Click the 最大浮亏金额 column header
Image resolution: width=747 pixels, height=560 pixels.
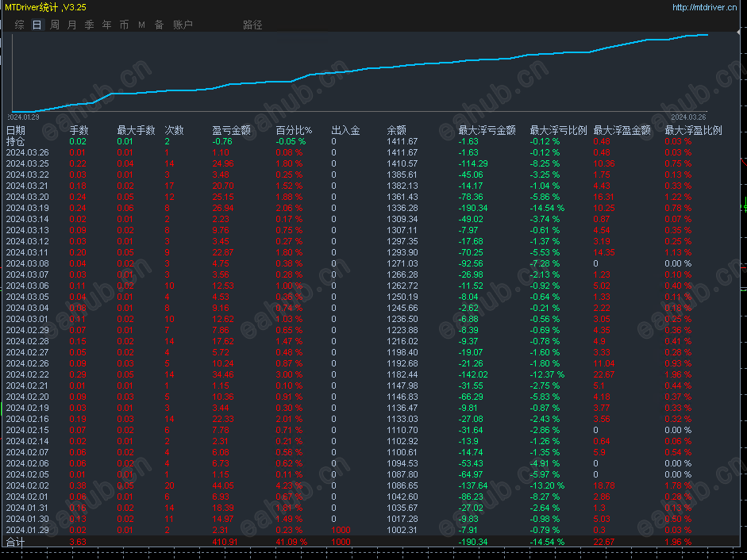pyautogui.click(x=487, y=130)
